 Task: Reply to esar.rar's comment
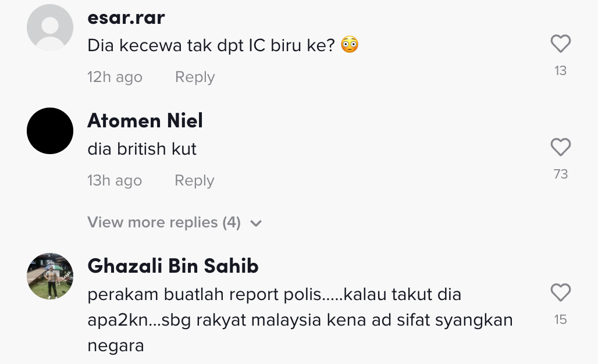195,77
